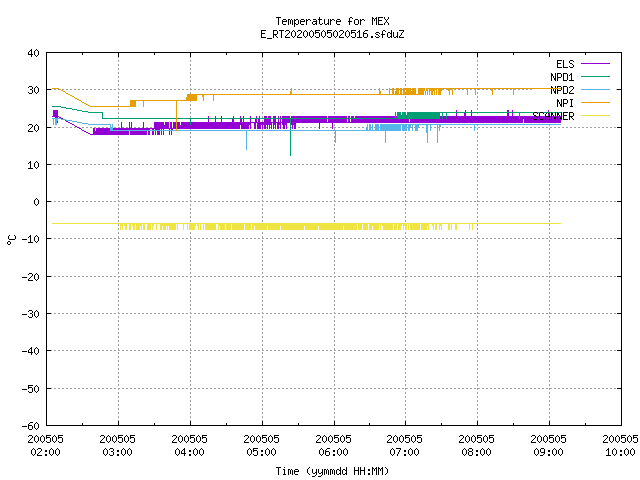Click the NPI legend label
This screenshot has height=480, width=640.
pyautogui.click(x=565, y=103)
